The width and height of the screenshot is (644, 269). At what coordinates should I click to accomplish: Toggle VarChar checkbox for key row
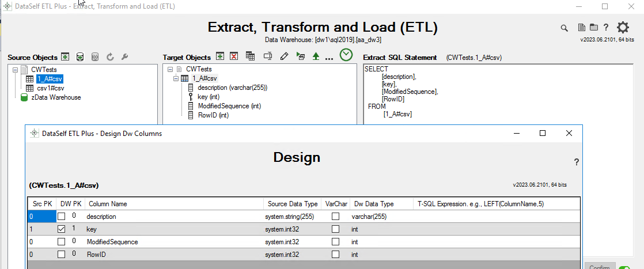point(336,229)
